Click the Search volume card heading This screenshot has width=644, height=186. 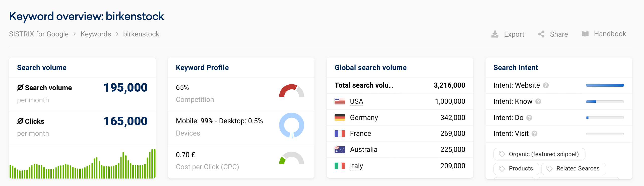pos(42,68)
